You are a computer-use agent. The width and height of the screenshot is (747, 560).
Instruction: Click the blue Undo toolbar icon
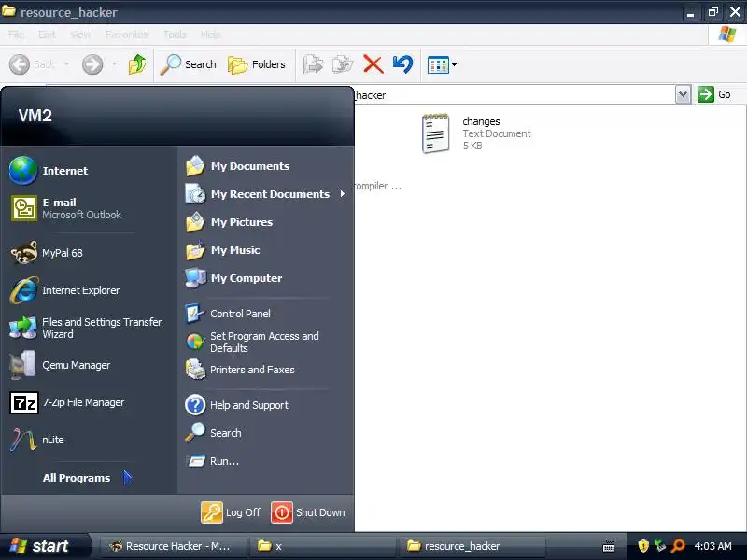tap(403, 64)
